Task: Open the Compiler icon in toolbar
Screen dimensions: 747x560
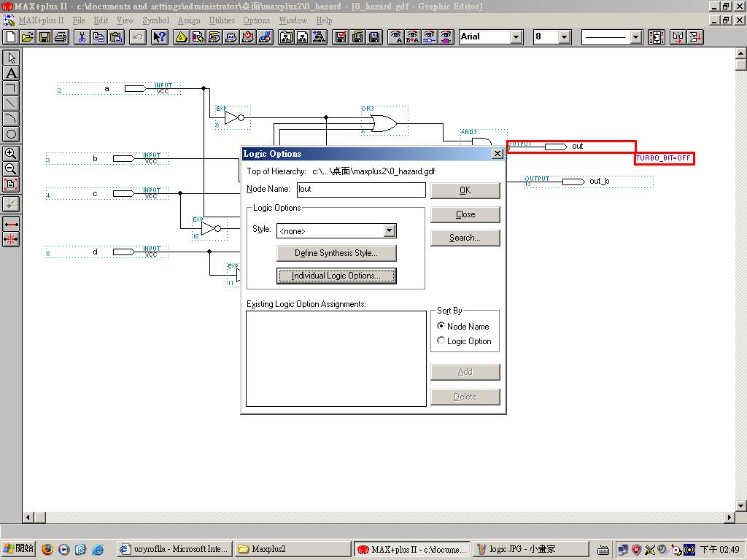Action: click(x=214, y=37)
